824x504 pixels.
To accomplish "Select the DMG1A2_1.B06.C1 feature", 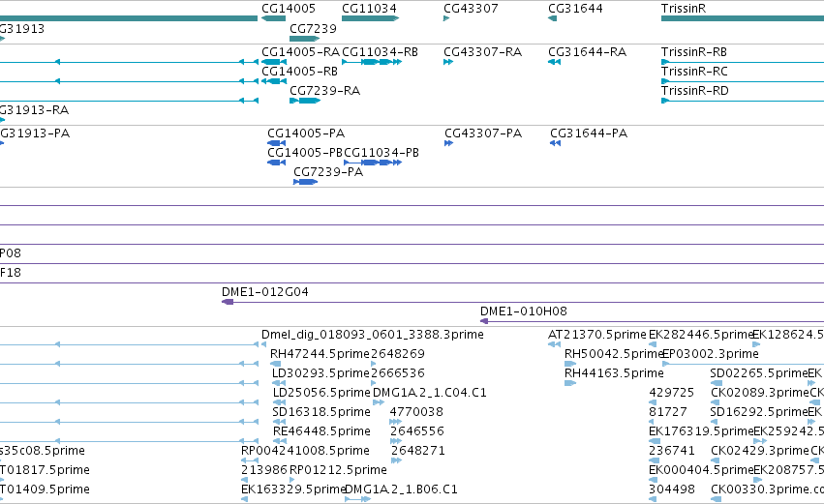I will coord(358,499).
